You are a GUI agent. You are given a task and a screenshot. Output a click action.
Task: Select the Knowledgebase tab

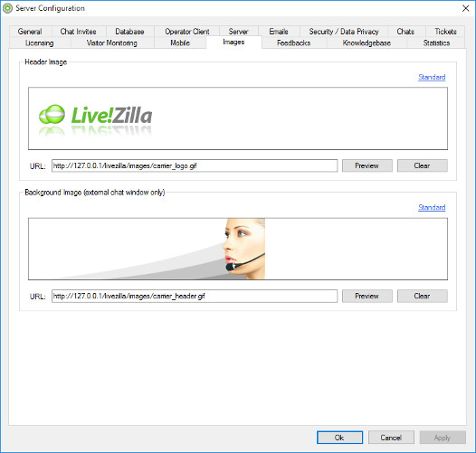pos(367,43)
